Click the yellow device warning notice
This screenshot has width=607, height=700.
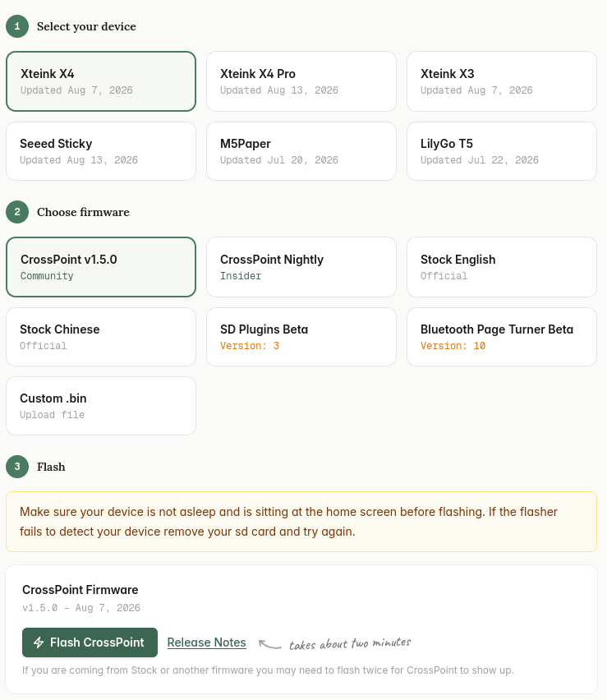pos(301,522)
